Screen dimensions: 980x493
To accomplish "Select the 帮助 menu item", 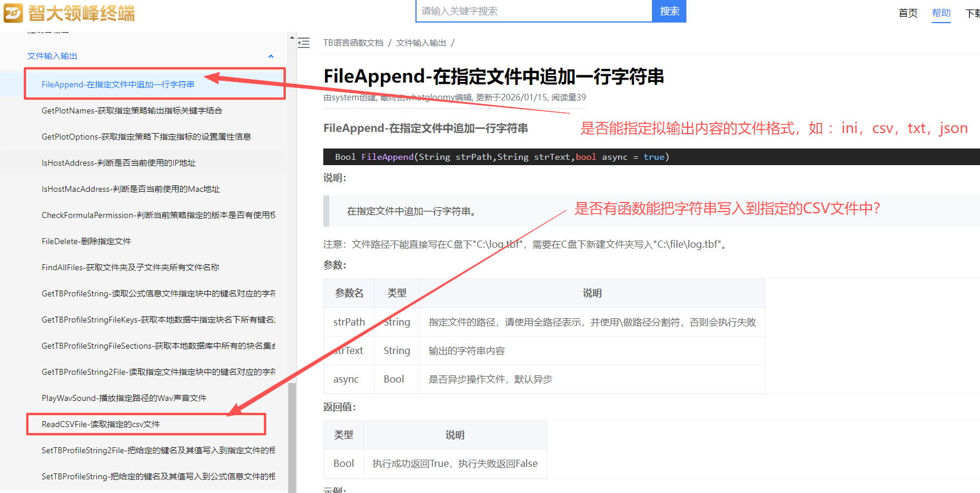I will [x=941, y=13].
